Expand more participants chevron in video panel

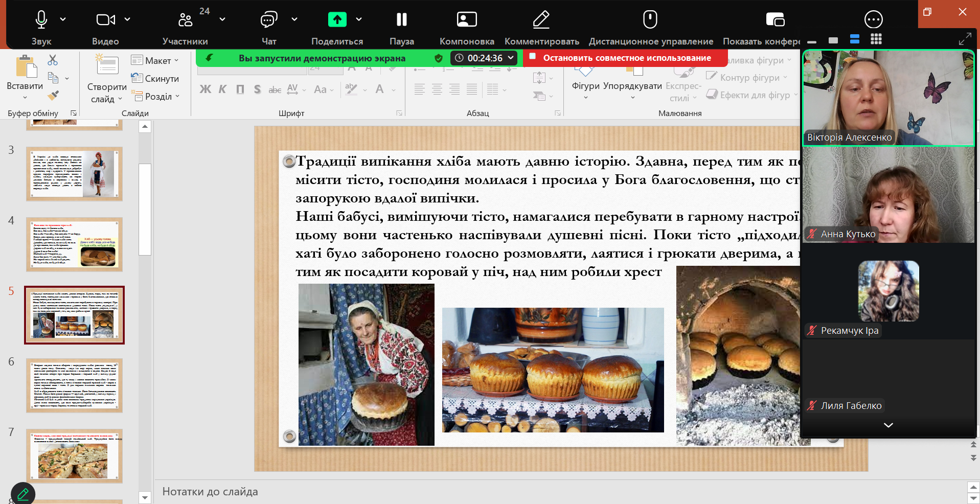point(888,425)
